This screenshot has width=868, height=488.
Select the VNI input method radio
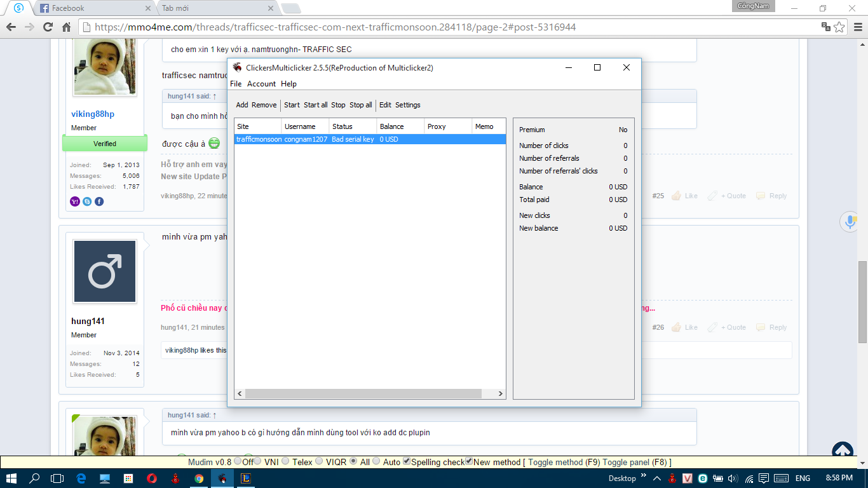pos(257,461)
